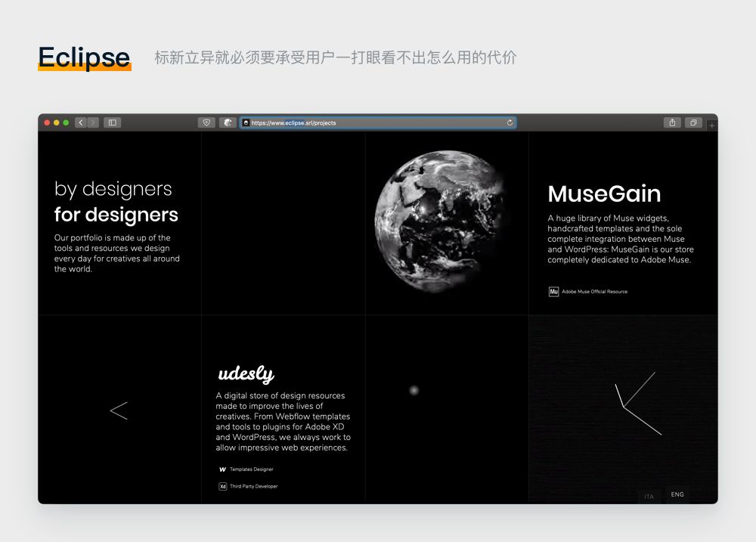The height and width of the screenshot is (542, 756).
Task: Click the black and white Earth image
Action: point(440,221)
